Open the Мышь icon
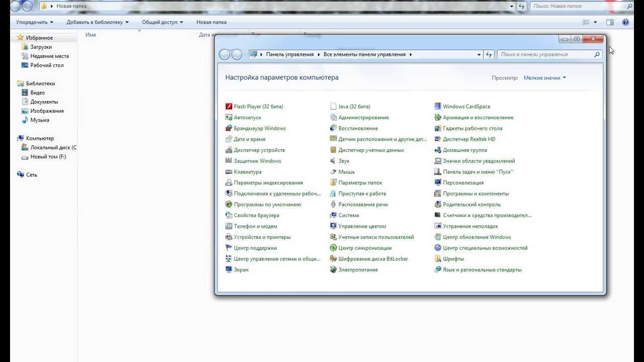Image resolution: width=644 pixels, height=362 pixels. 333,172
